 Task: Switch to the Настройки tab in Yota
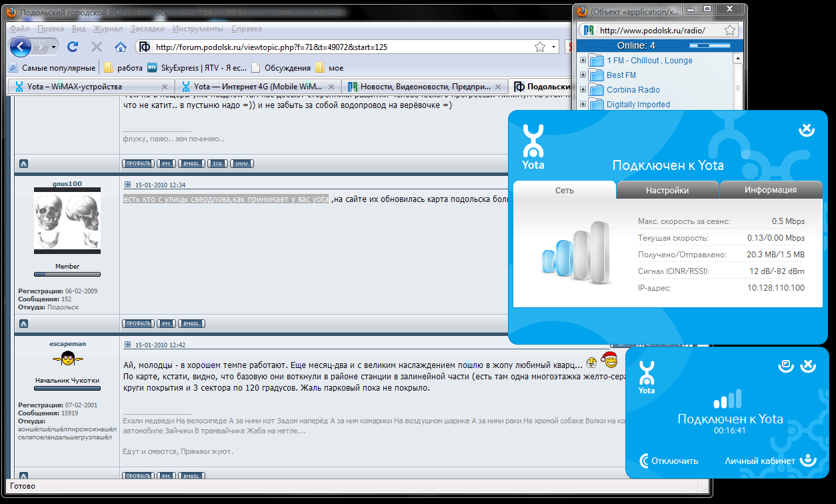(667, 190)
